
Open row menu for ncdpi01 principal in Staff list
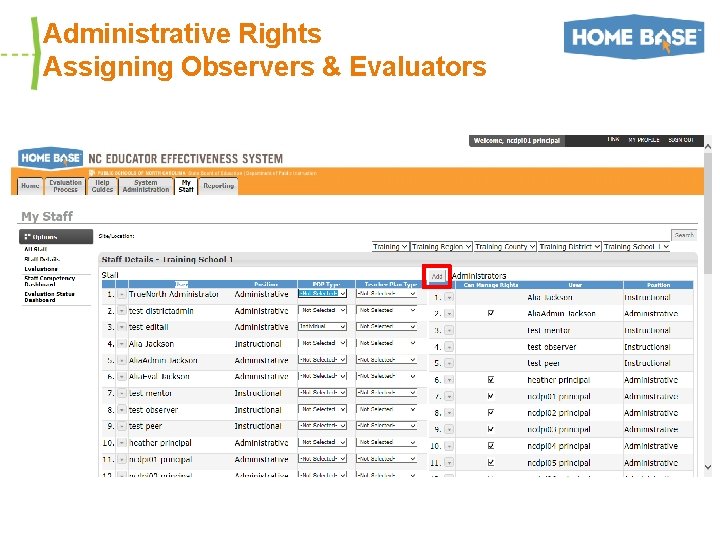(x=122, y=459)
